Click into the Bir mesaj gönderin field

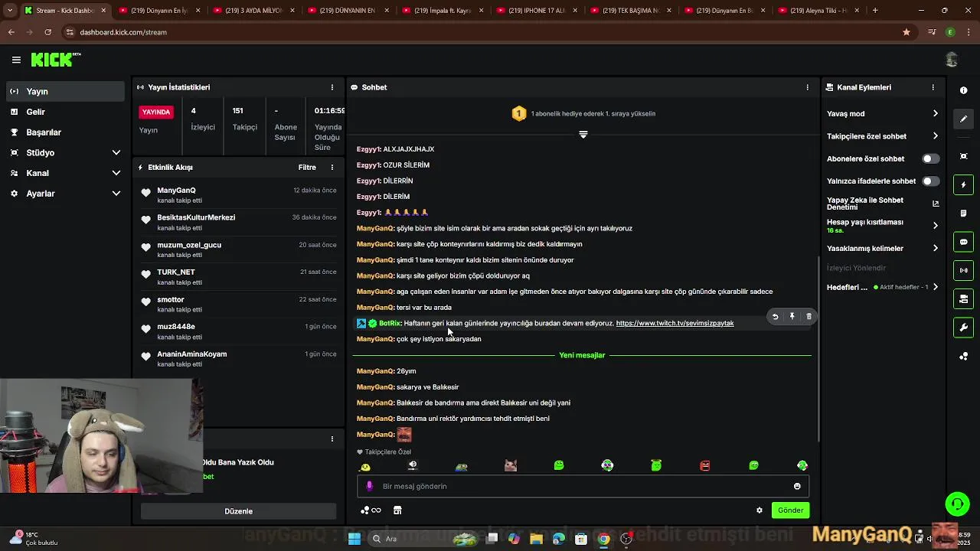click(x=583, y=486)
